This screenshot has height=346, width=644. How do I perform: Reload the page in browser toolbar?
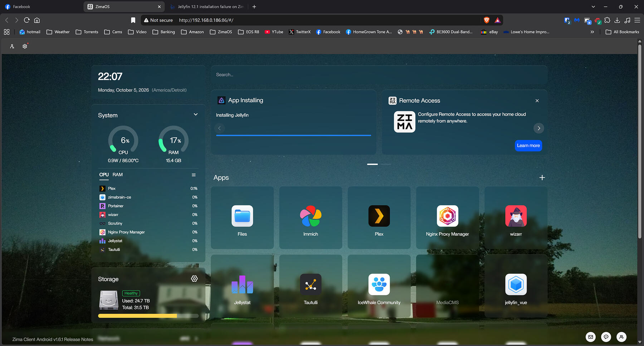coord(27,20)
